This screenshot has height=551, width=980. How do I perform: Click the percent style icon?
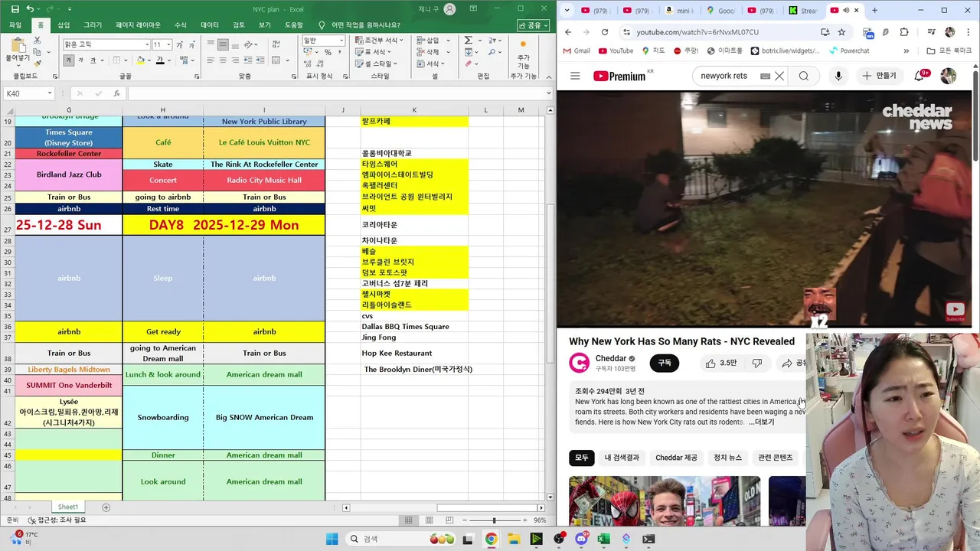click(x=328, y=52)
